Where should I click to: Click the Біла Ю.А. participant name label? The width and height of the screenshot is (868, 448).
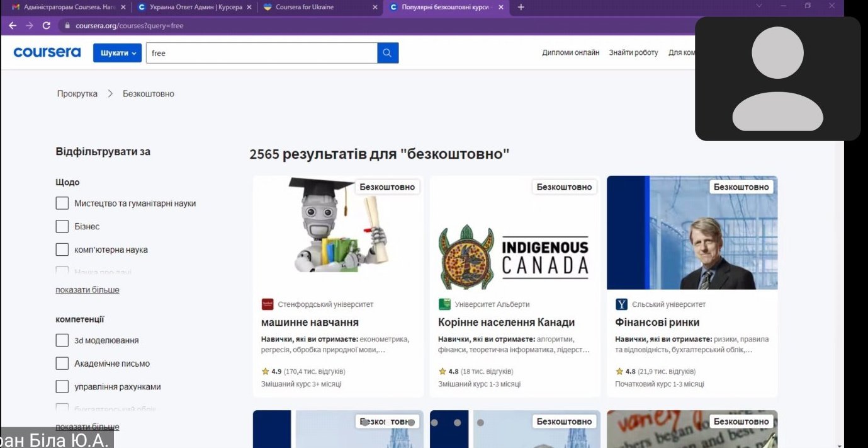pos(57,439)
